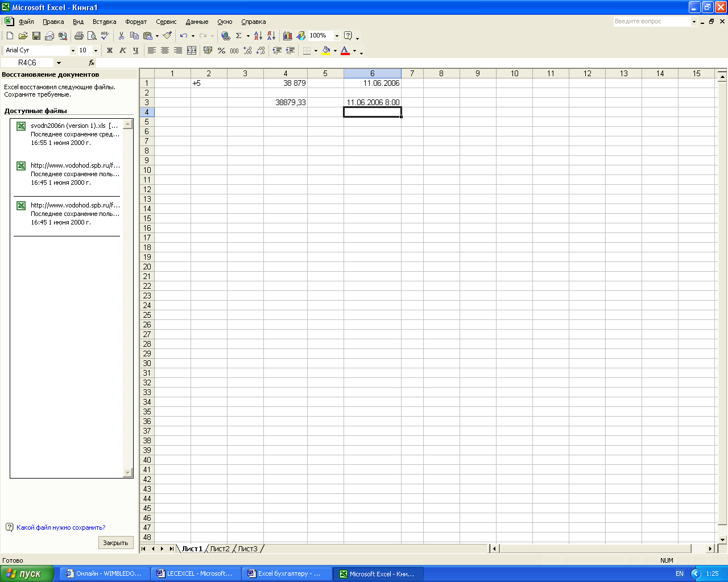The width and height of the screenshot is (728, 582).
Task: Toggle italic formatting (К)
Action: tap(123, 51)
